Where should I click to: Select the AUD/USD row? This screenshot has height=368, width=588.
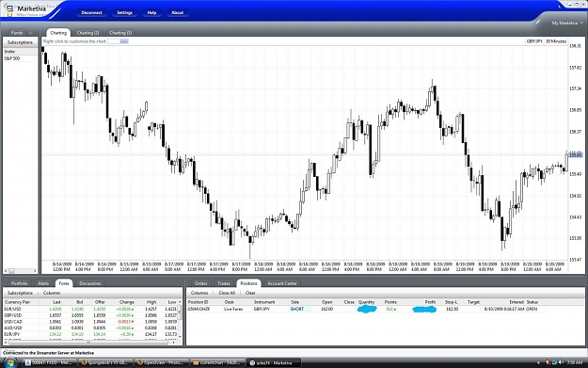pyautogui.click(x=90, y=328)
